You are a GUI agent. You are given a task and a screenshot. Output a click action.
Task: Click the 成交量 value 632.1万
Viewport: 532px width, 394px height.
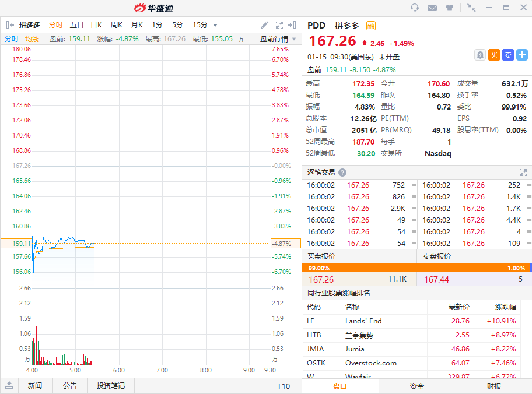pyautogui.click(x=514, y=84)
